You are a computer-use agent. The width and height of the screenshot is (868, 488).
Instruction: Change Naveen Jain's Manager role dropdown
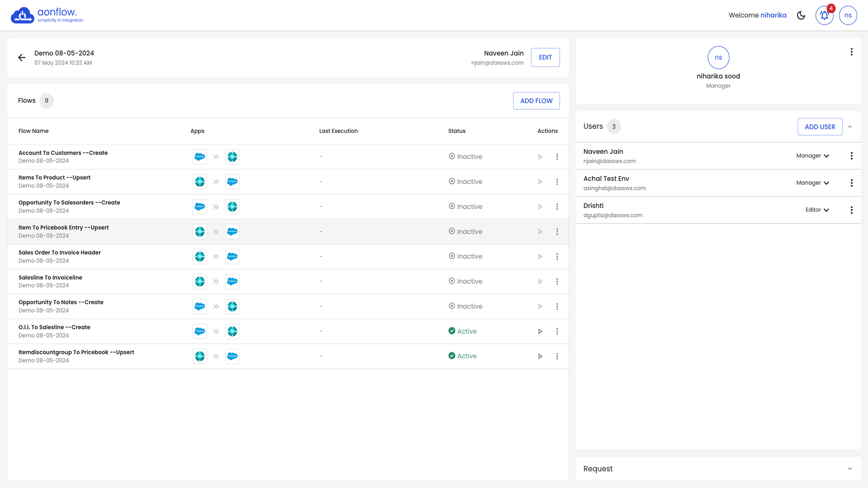(x=812, y=156)
